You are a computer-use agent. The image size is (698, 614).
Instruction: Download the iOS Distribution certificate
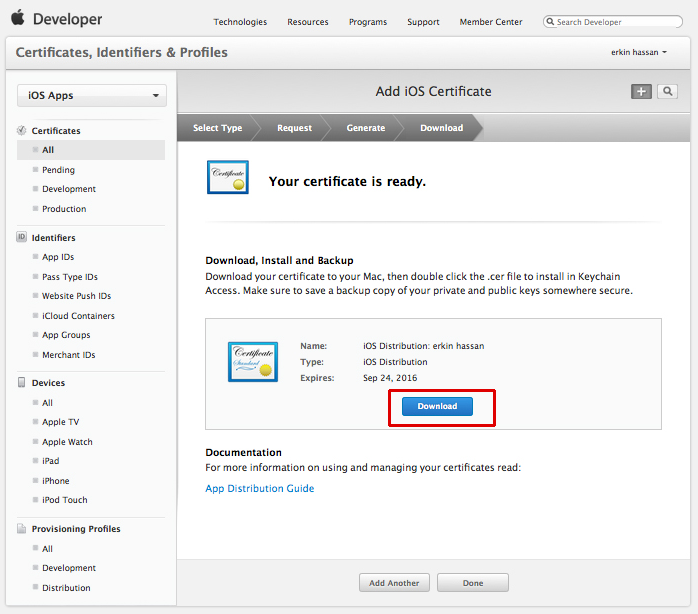coord(437,406)
